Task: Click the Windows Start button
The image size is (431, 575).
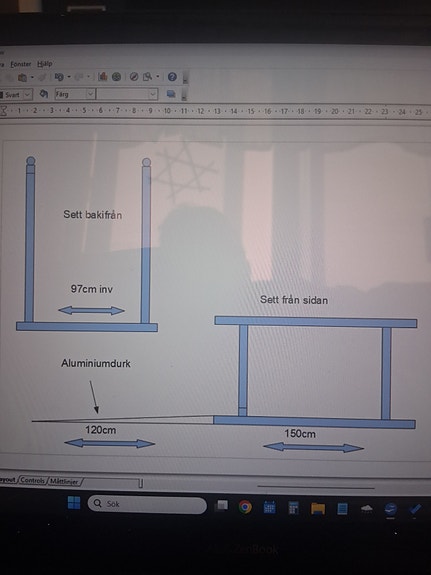Action: (x=74, y=502)
